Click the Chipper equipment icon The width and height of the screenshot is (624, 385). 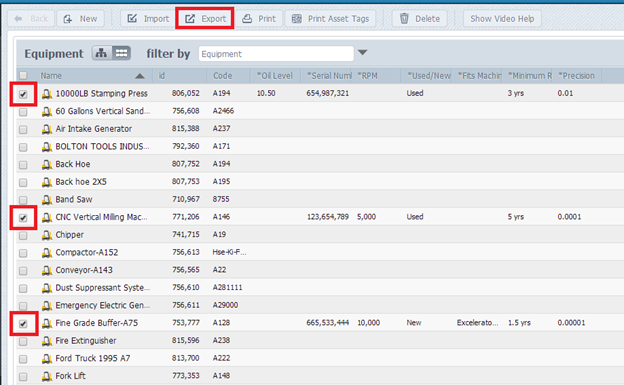[47, 235]
